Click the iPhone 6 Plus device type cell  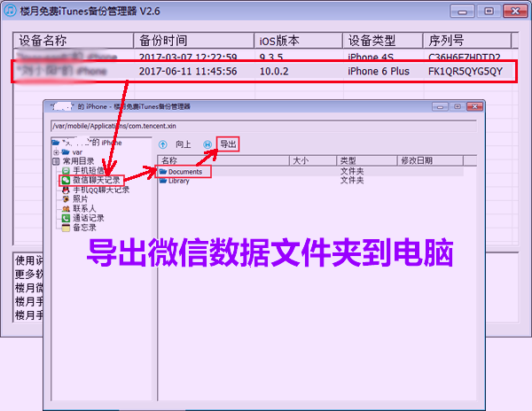coord(379,72)
